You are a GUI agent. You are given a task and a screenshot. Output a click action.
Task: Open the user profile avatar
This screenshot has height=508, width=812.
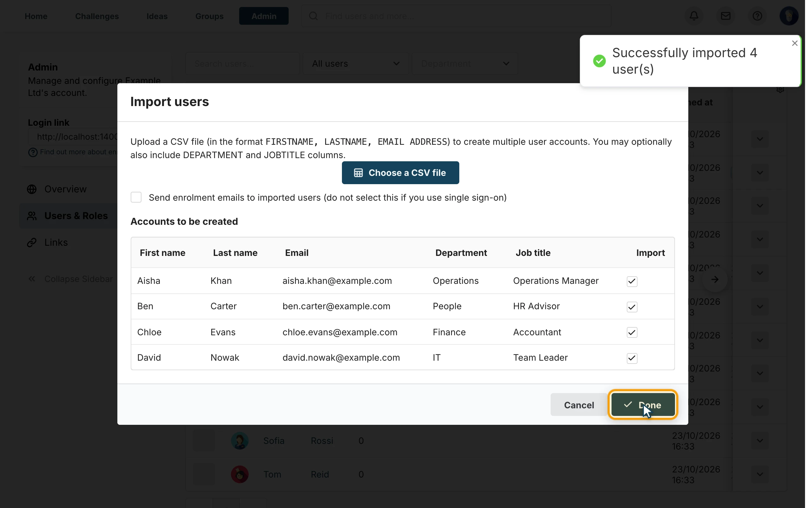click(789, 16)
